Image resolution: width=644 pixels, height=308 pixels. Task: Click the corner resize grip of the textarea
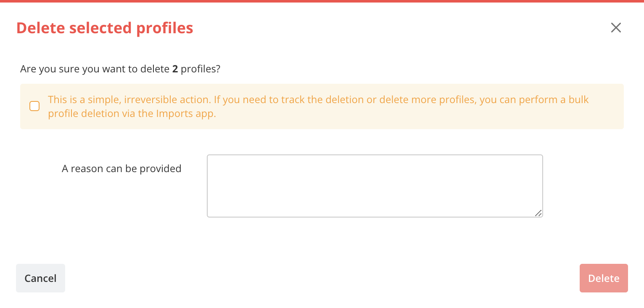tap(538, 214)
